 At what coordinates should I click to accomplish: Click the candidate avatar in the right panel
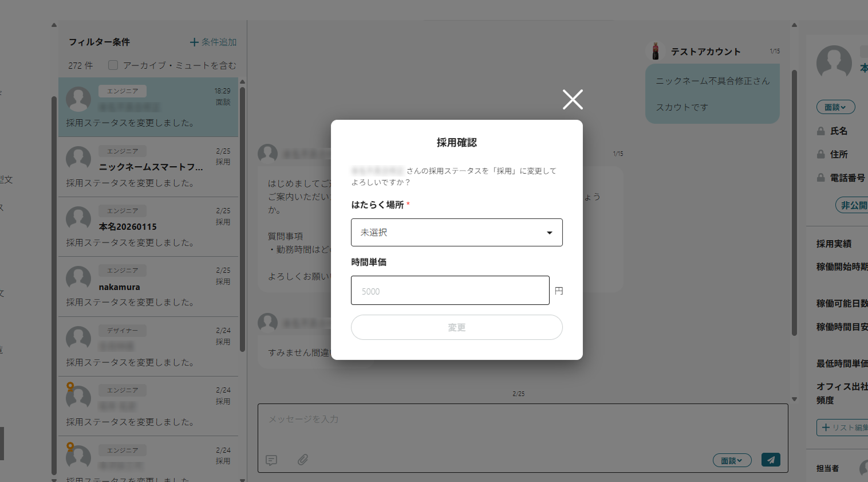[x=834, y=62]
